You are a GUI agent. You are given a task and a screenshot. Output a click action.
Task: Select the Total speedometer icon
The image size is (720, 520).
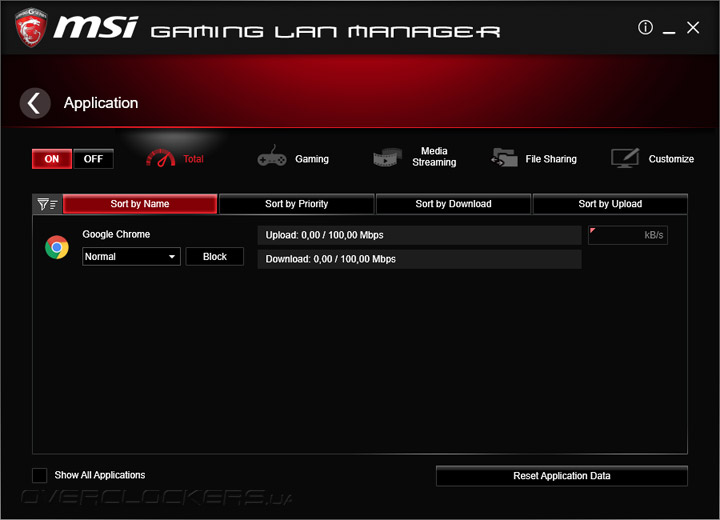click(x=160, y=158)
